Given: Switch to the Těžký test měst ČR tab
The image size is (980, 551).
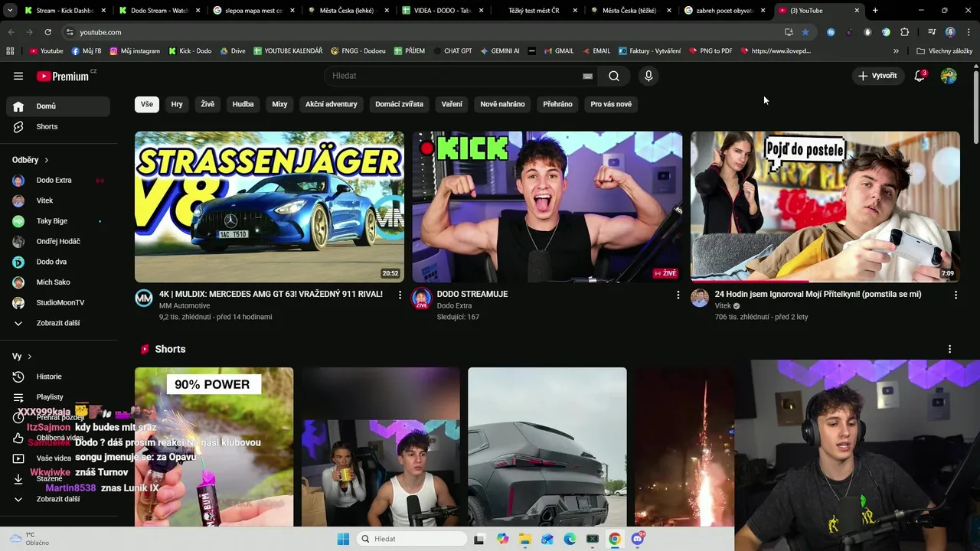Looking at the screenshot, I should [x=536, y=11].
